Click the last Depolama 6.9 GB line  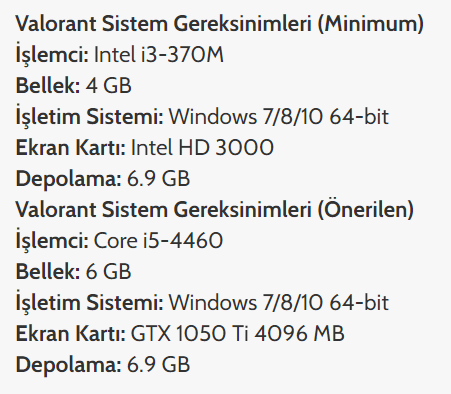click(103, 364)
